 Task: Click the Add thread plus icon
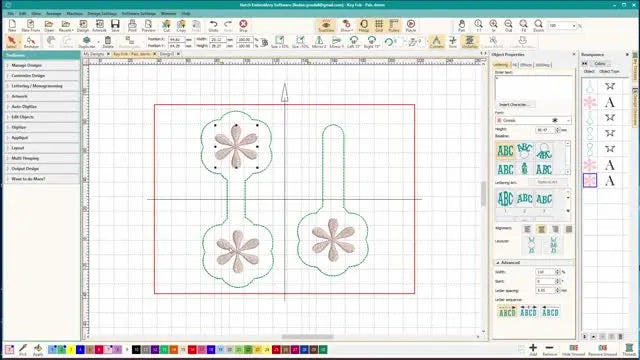coord(533,349)
